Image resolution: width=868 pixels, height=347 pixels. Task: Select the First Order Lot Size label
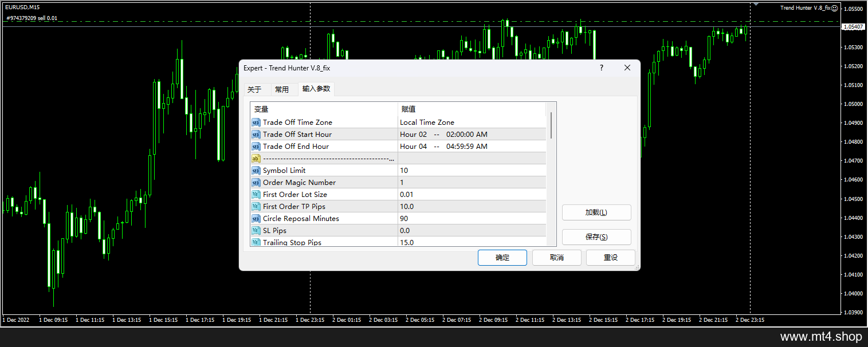[x=295, y=195]
